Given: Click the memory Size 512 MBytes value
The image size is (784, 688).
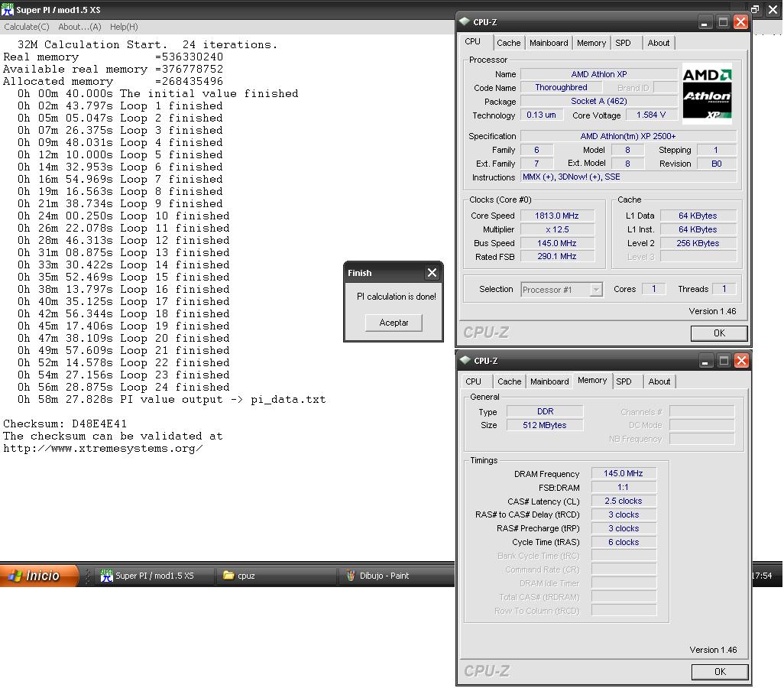Looking at the screenshot, I should [x=545, y=425].
